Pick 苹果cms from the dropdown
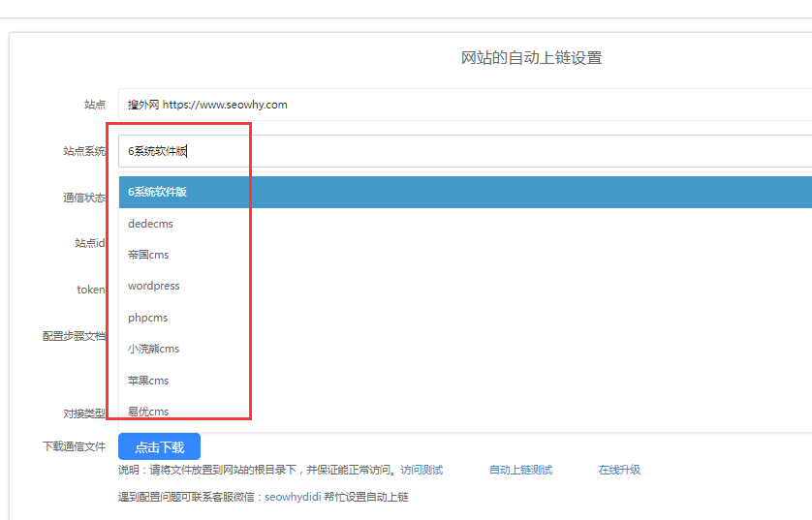Image resolution: width=812 pixels, height=520 pixels. [x=148, y=381]
